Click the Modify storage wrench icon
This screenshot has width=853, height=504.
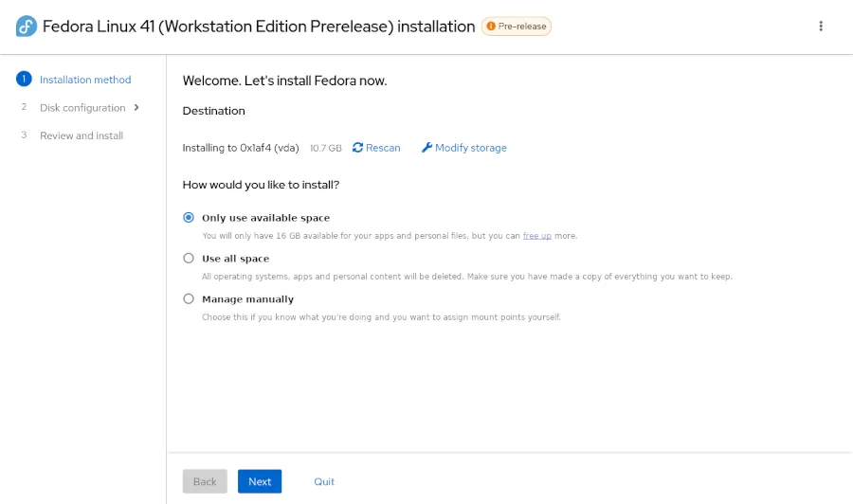pyautogui.click(x=426, y=148)
